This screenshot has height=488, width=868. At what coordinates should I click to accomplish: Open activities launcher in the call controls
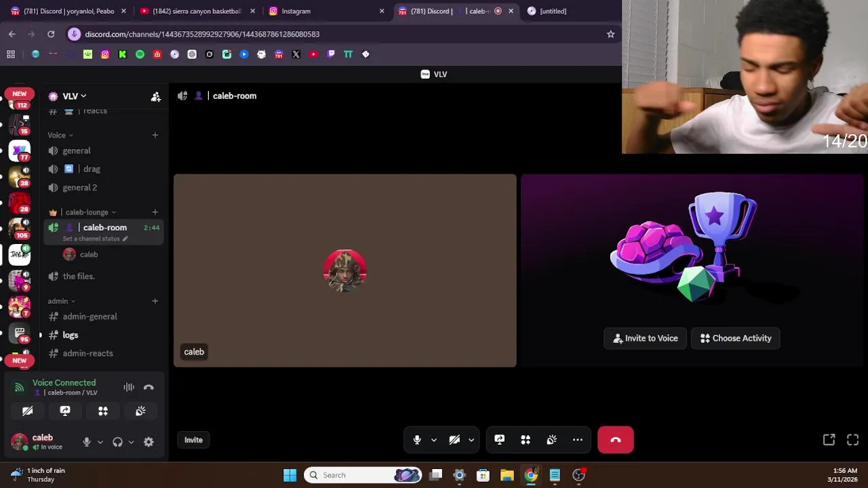526,440
